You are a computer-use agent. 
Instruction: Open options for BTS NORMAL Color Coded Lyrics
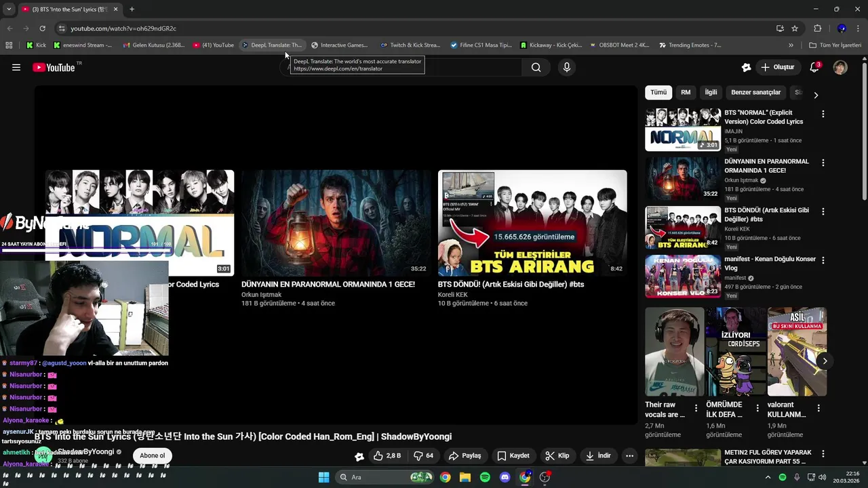click(x=823, y=114)
